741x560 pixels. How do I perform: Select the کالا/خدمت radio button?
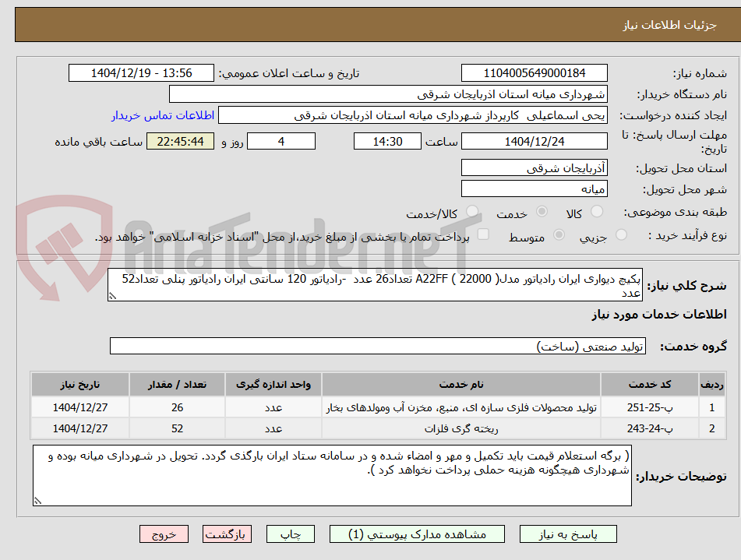471,211
